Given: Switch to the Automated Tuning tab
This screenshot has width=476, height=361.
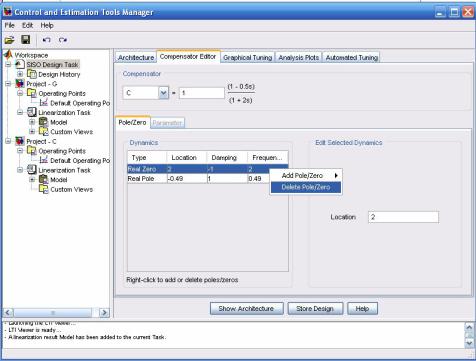Looking at the screenshot, I should (x=352, y=57).
